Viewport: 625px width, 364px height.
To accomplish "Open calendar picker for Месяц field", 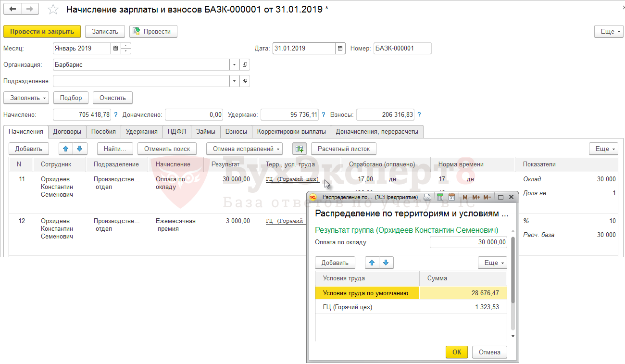I will pos(115,48).
